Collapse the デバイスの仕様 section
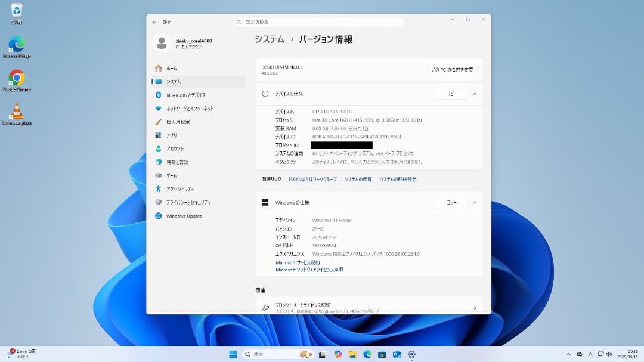Screen dimensions: 644x362 [475, 94]
